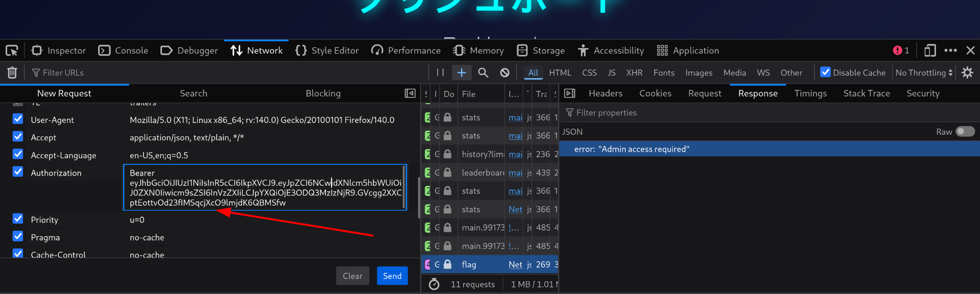The image size is (980, 294).
Task: Open the No Throttling dropdown
Action: (x=924, y=72)
